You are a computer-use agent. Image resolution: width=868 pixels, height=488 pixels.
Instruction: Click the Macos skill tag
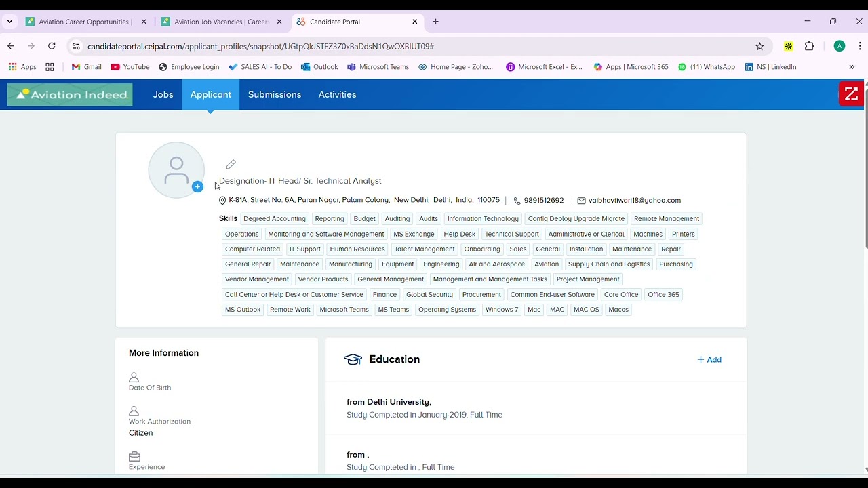pos(618,310)
